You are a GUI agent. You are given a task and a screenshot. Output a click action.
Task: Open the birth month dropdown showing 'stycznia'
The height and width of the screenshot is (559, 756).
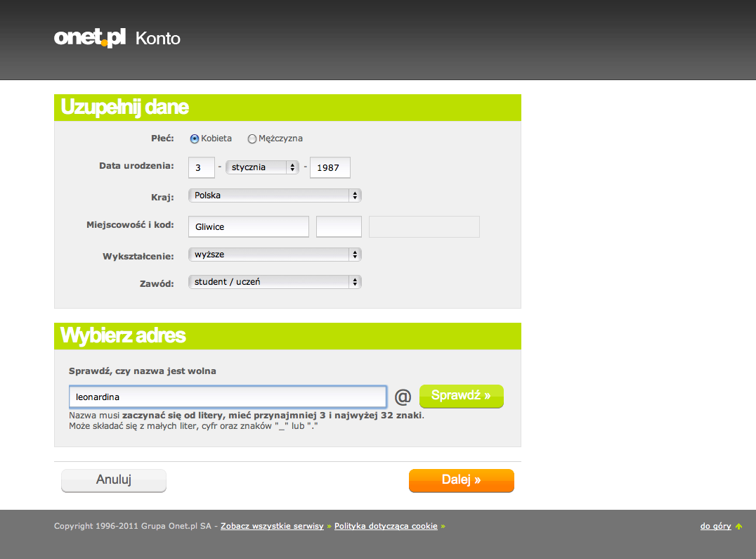coord(262,167)
